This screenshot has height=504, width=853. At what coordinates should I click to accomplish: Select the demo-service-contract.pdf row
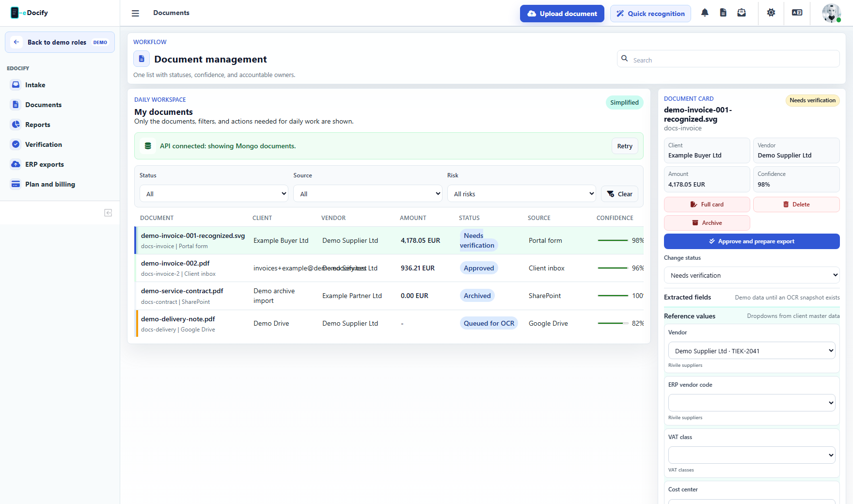click(x=389, y=296)
